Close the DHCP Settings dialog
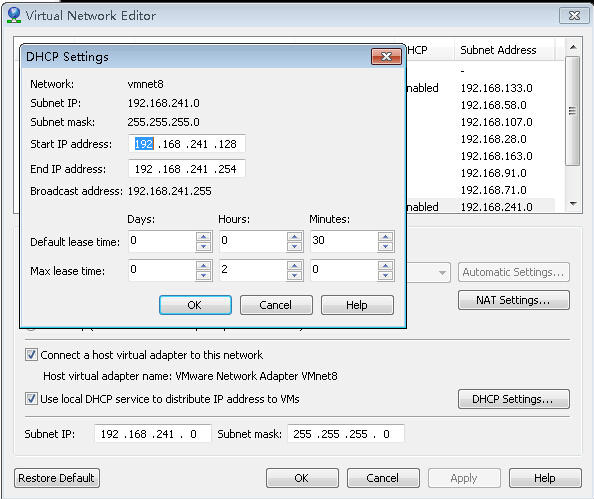Image resolution: width=594 pixels, height=499 pixels. click(386, 57)
